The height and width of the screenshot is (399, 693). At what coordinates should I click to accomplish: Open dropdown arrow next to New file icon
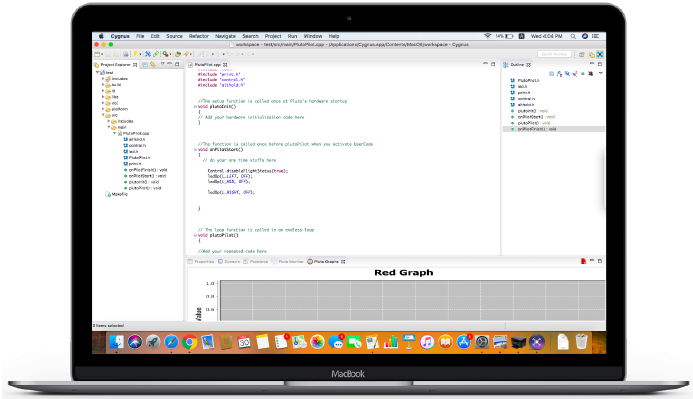point(102,54)
